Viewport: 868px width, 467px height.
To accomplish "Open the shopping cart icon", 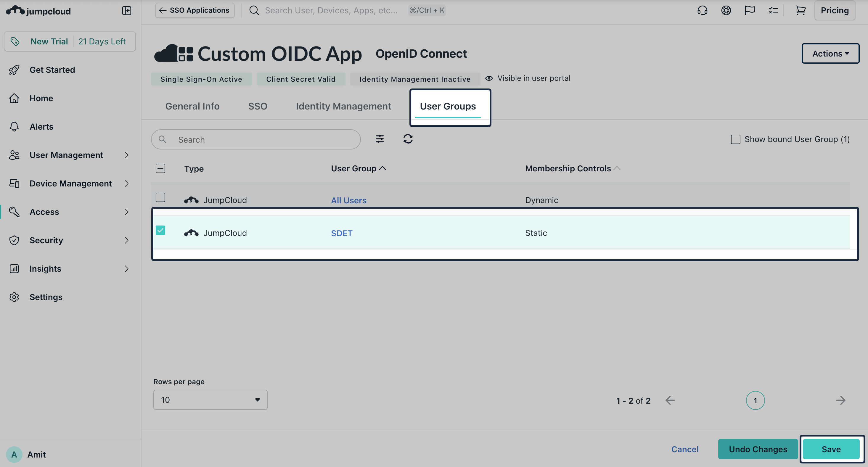I will [x=801, y=10].
